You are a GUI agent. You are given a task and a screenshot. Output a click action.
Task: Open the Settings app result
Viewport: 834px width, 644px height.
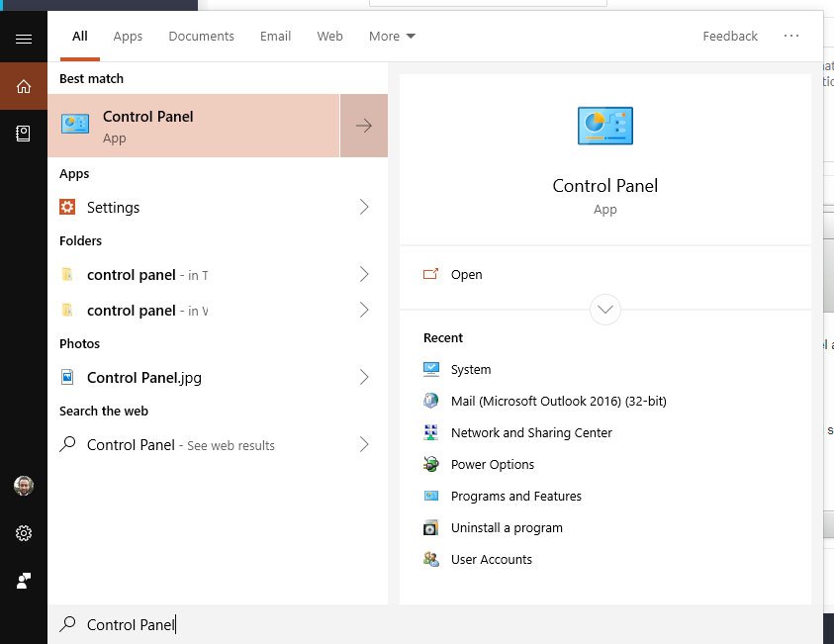point(218,207)
